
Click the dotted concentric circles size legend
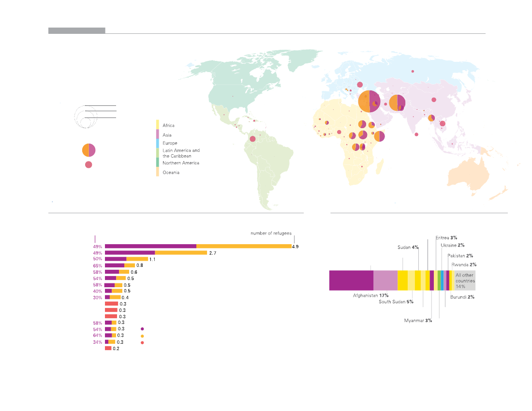86,117
